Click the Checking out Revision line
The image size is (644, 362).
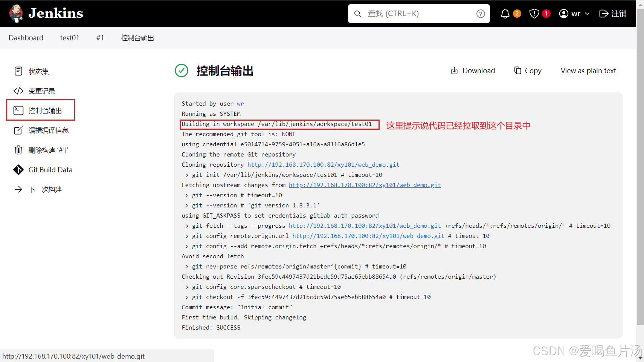point(339,277)
